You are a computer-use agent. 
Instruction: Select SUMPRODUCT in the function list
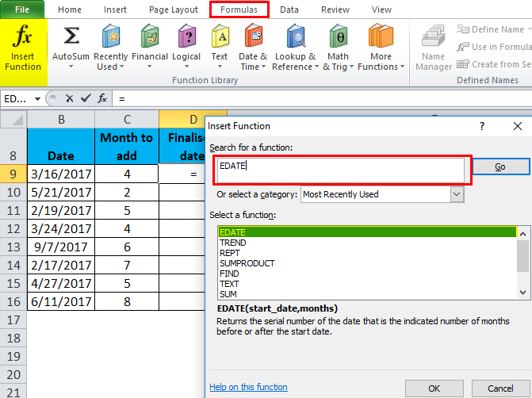(x=367, y=263)
